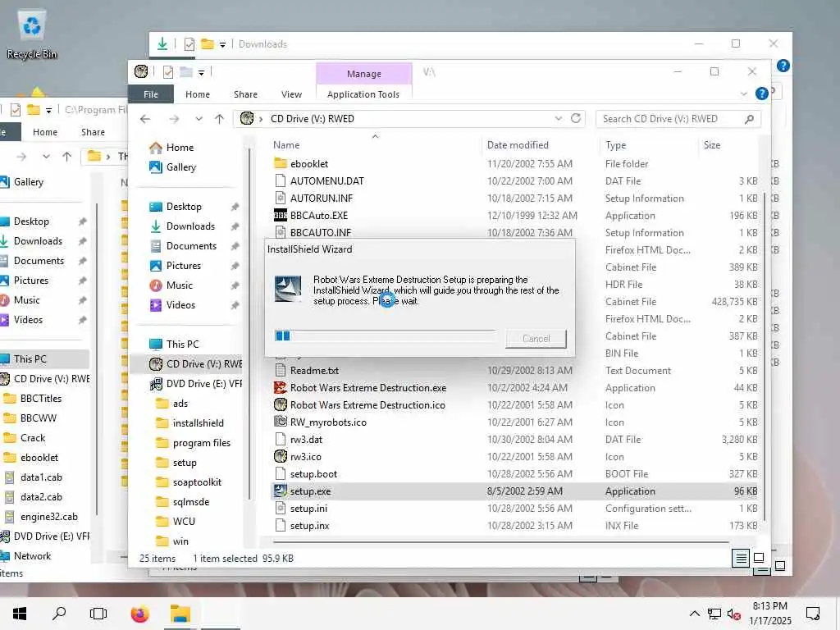This screenshot has width=840, height=630.
Task: Click the Manage contextual tab
Action: [363, 74]
